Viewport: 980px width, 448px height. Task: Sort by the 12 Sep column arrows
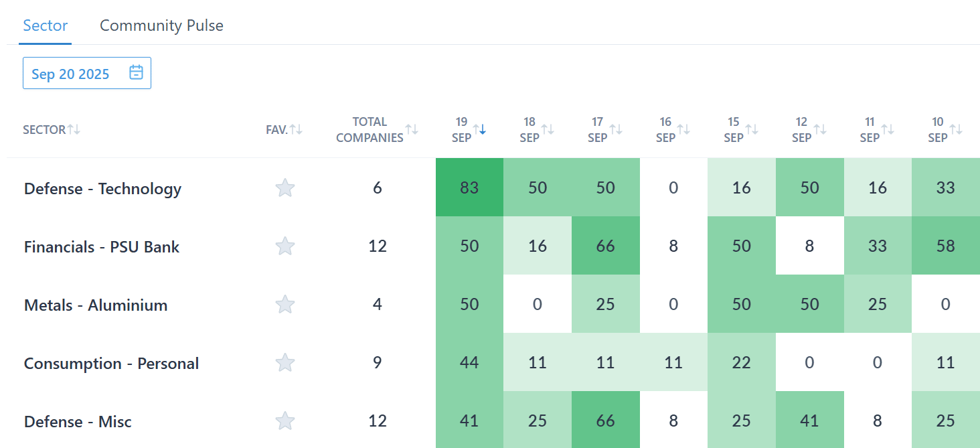820,129
